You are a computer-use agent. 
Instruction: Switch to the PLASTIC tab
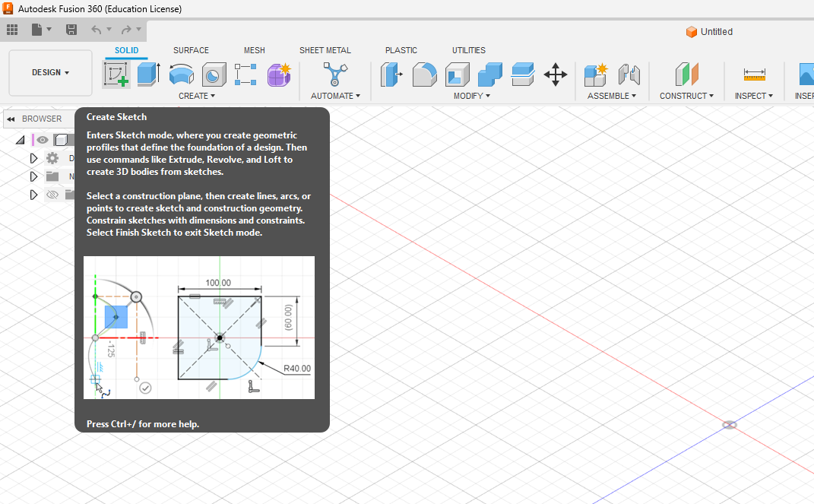click(x=401, y=50)
